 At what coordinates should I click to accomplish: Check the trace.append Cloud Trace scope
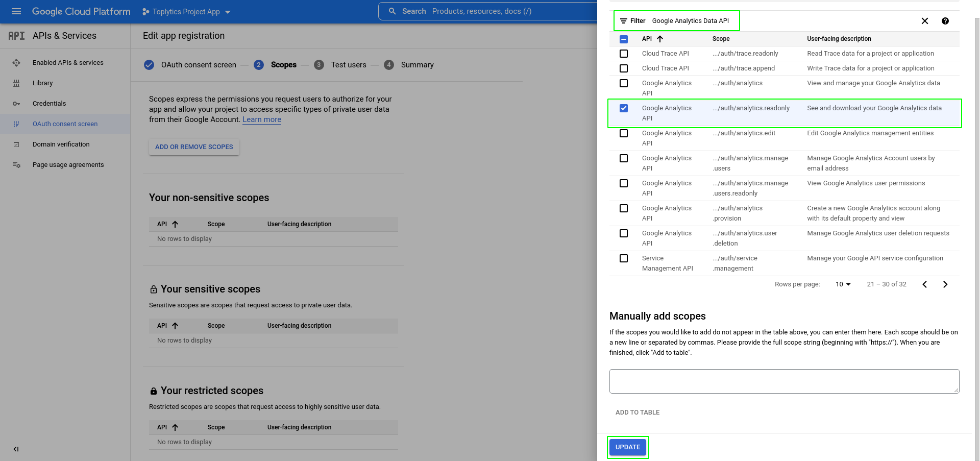[x=624, y=68]
